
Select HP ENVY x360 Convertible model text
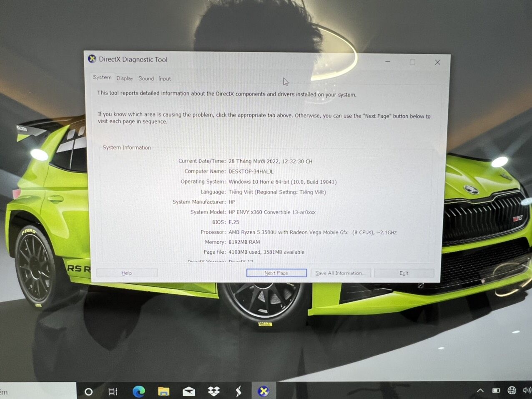[x=272, y=212]
